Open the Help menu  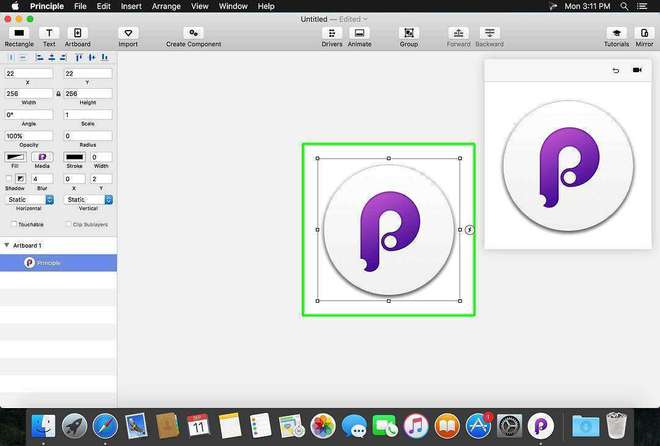[x=266, y=6]
